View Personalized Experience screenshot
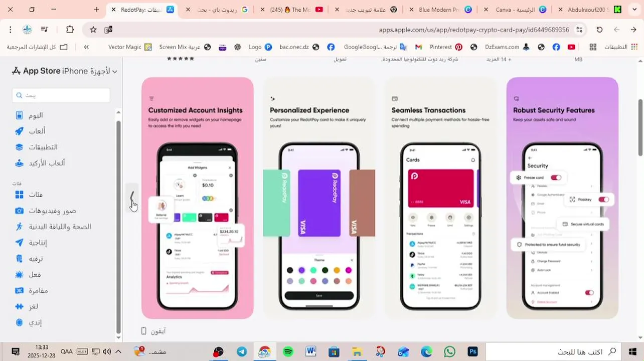Viewport: 644px width, 361px height. [x=319, y=198]
